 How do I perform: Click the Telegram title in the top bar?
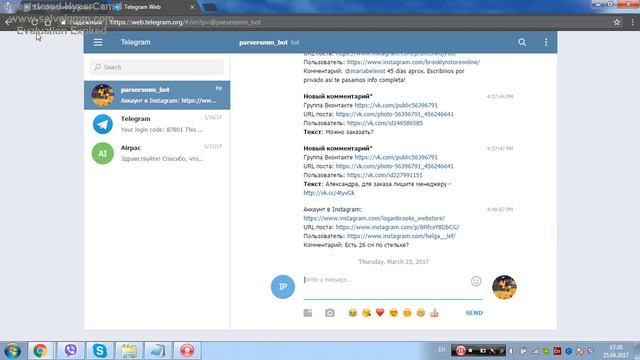pyautogui.click(x=136, y=42)
